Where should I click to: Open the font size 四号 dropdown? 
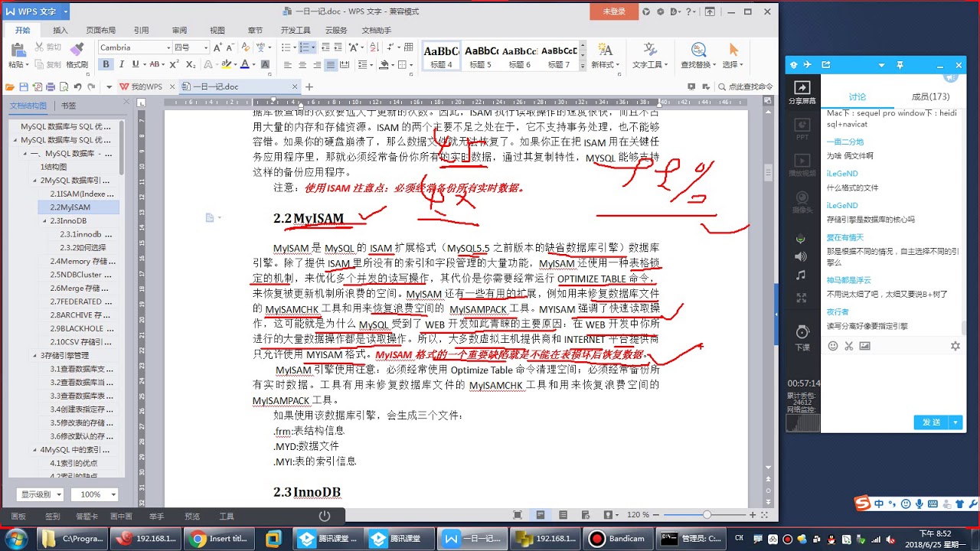(x=204, y=47)
